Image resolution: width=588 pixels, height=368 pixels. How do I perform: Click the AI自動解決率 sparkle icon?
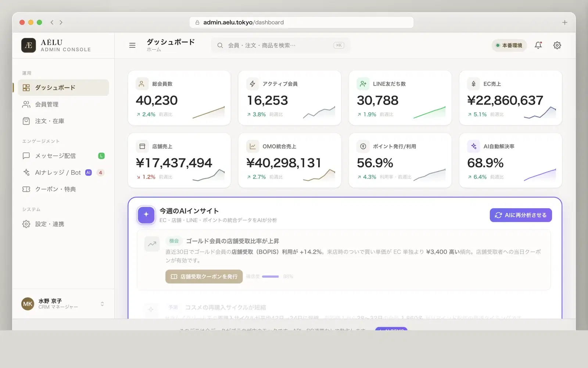[x=473, y=146]
